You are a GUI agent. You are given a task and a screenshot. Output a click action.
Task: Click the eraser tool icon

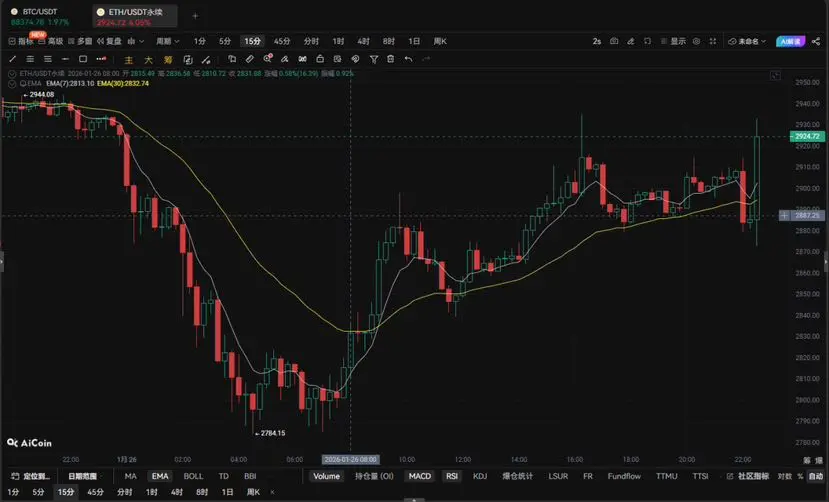(284, 59)
